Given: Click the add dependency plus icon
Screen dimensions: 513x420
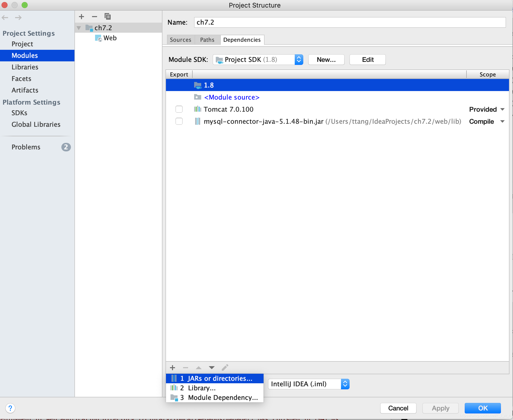Looking at the screenshot, I should [x=172, y=367].
